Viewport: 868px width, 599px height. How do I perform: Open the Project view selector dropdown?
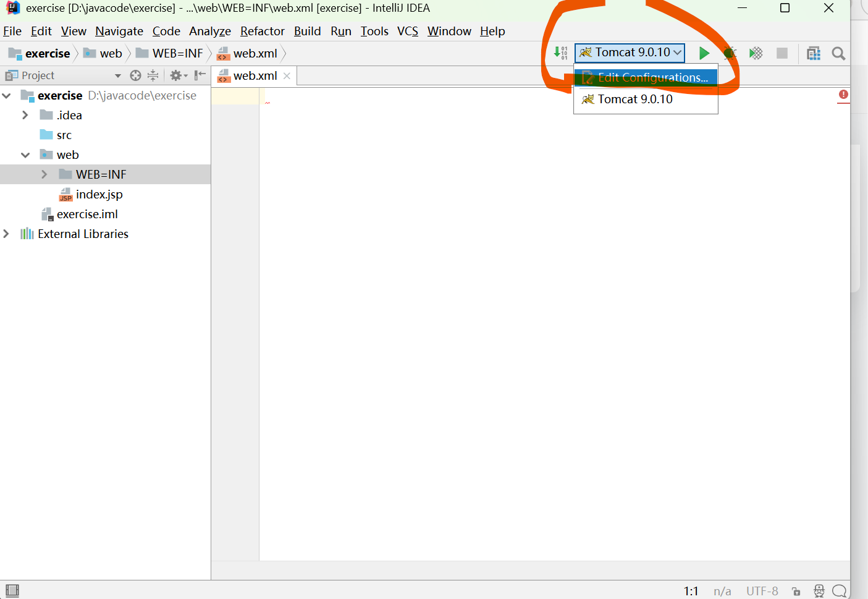pos(117,75)
